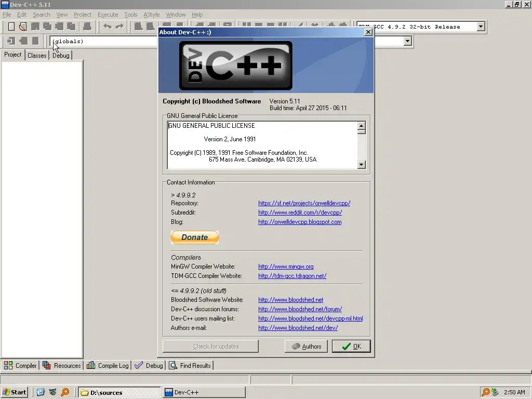Viewport: 532px width, 399px height.
Task: Click the Authors button
Action: (x=306, y=347)
